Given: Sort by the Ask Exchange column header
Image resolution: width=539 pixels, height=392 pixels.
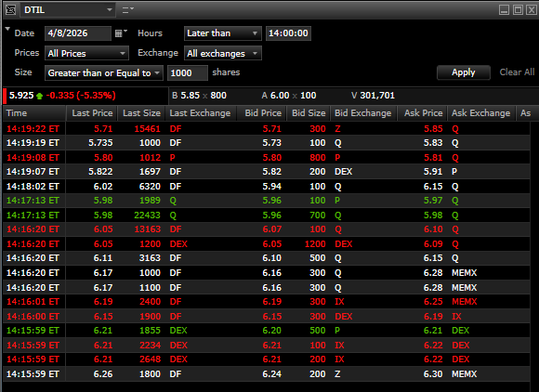Looking at the screenshot, I should click(x=481, y=113).
